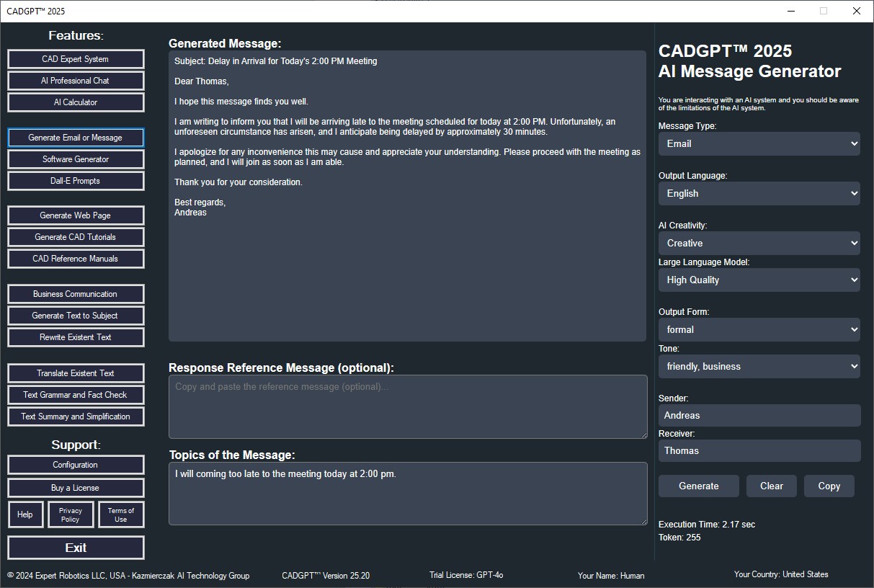This screenshot has height=588, width=874.
Task: Select Text Summary and Simplification
Action: [76, 416]
